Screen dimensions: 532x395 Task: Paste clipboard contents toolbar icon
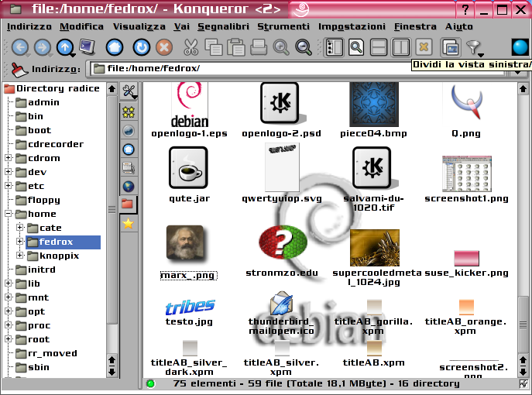(236, 47)
